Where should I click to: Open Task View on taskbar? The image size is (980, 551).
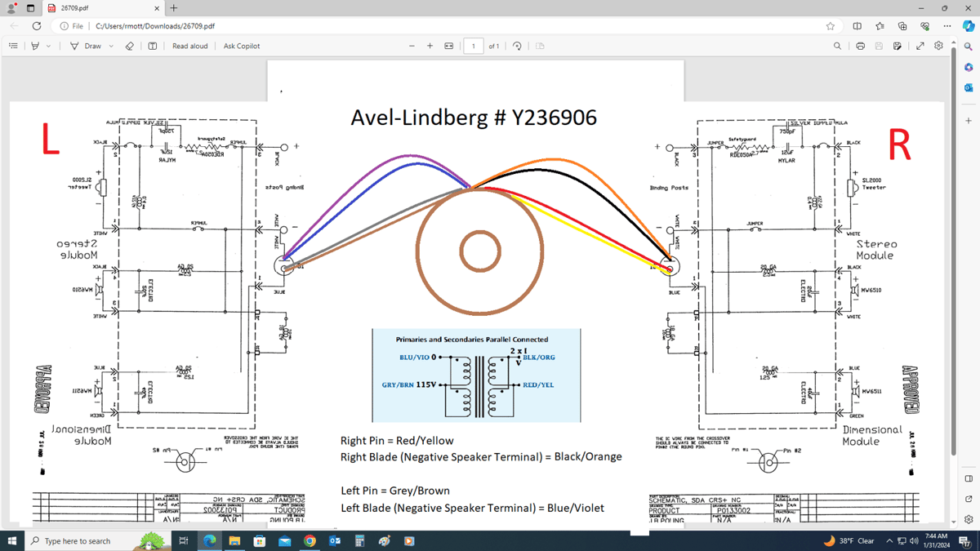[184, 541]
